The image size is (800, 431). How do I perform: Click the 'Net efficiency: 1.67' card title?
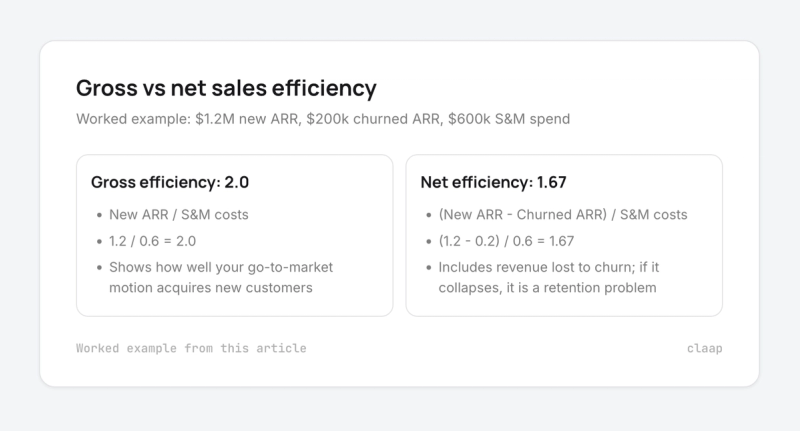(x=493, y=182)
